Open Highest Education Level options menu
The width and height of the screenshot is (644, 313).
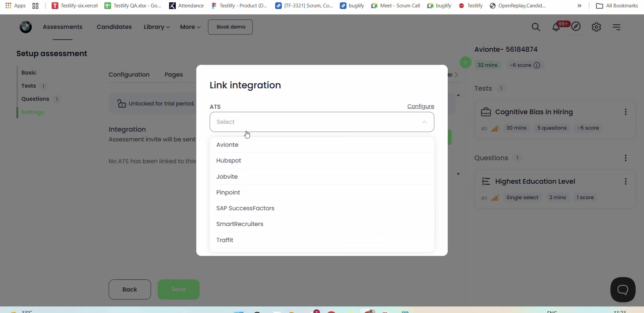click(x=626, y=181)
